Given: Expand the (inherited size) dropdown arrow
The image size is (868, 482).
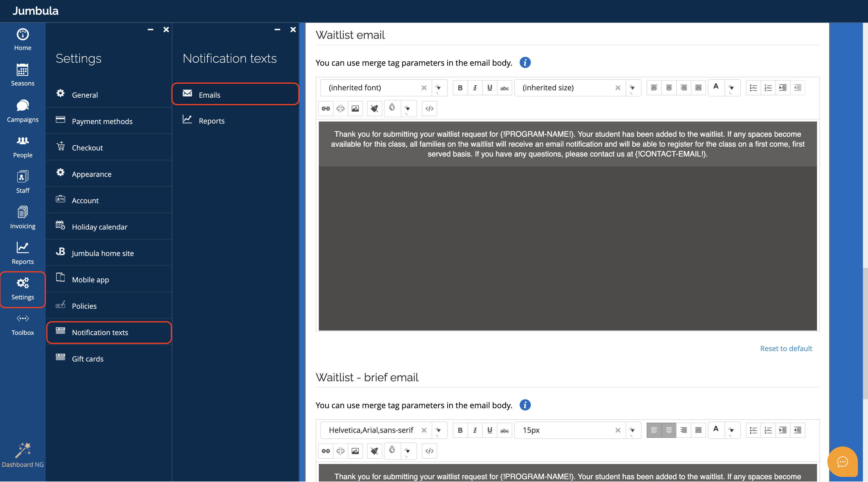Looking at the screenshot, I should 632,88.
